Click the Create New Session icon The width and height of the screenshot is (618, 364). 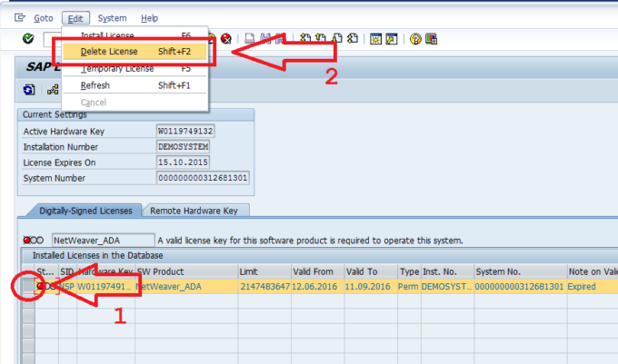pyautogui.click(x=375, y=39)
